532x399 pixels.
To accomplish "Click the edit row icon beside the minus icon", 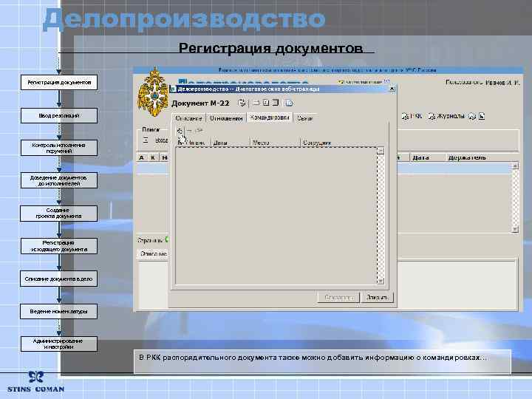I will click(x=199, y=130).
